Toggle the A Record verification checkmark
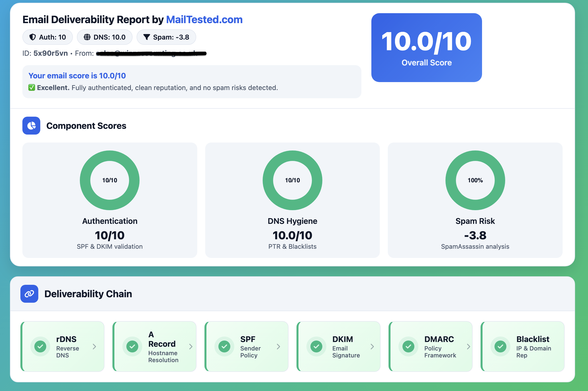Image resolution: width=588 pixels, height=391 pixels. (x=132, y=346)
